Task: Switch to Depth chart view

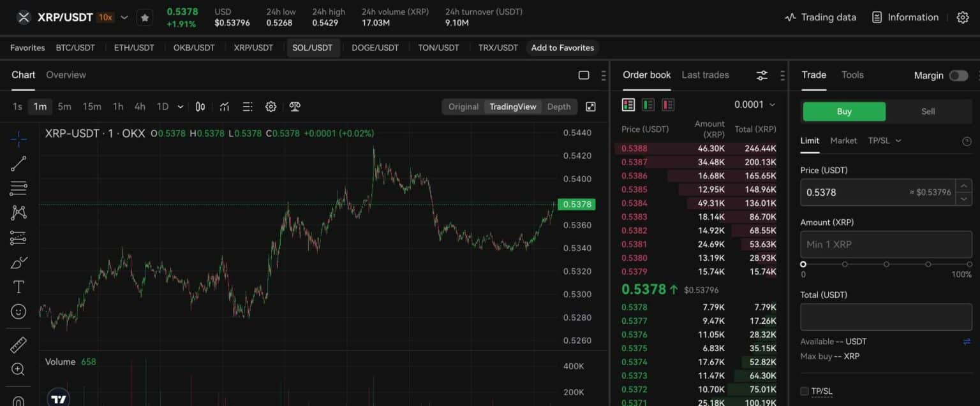Action: coord(559,106)
